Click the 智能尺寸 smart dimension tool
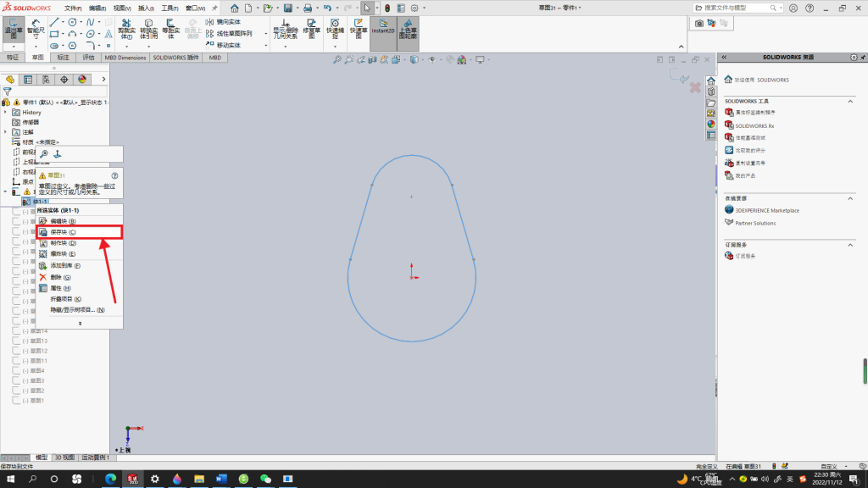The image size is (868, 488). [36, 30]
